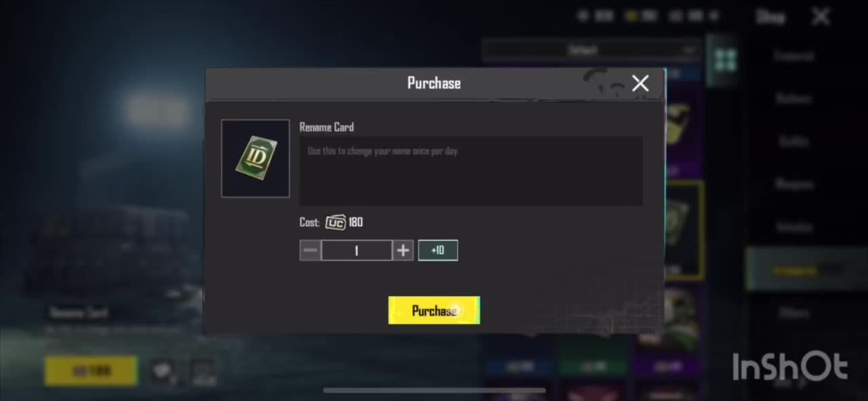Toggle the green grid view icon

(725, 60)
